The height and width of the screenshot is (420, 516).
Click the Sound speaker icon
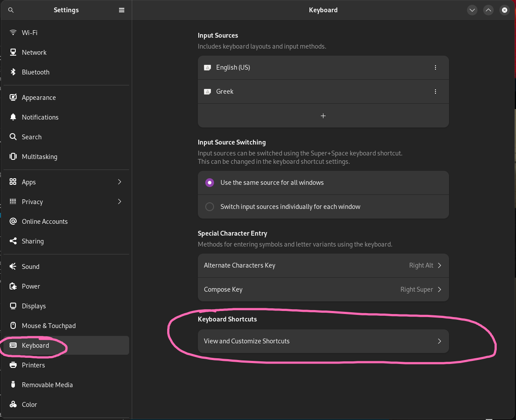pos(13,266)
